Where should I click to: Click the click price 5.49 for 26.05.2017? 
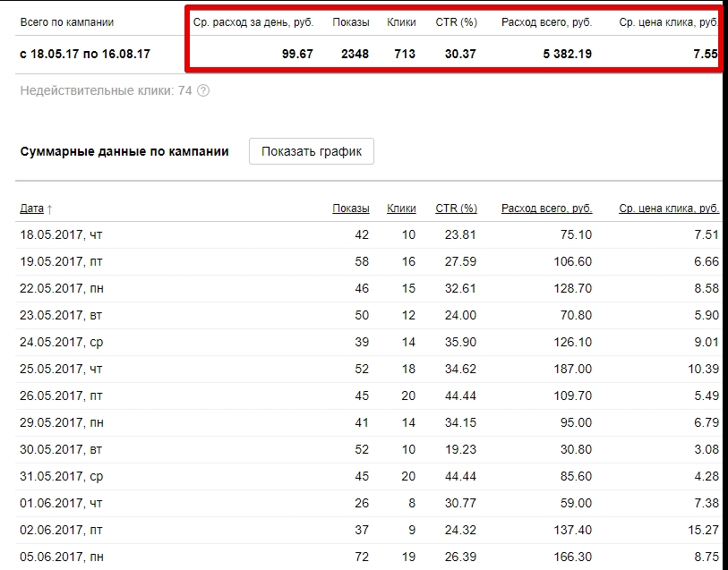(707, 396)
